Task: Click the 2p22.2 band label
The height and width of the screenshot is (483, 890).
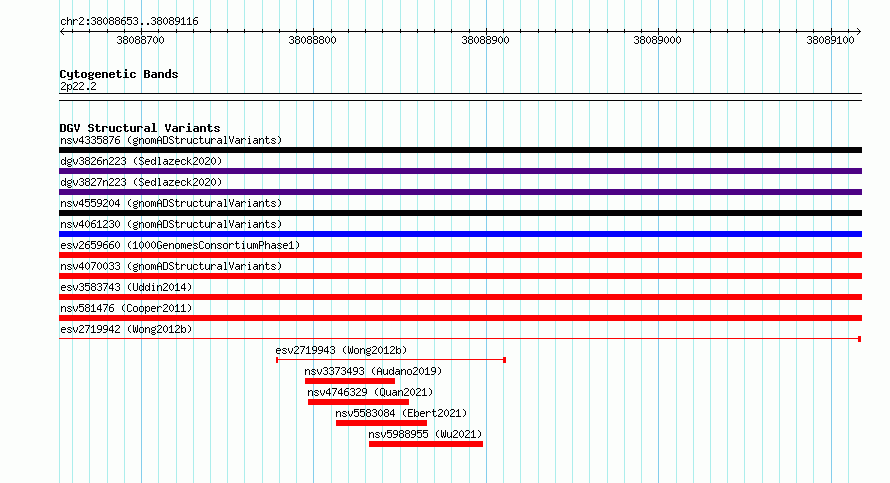Action: click(78, 86)
